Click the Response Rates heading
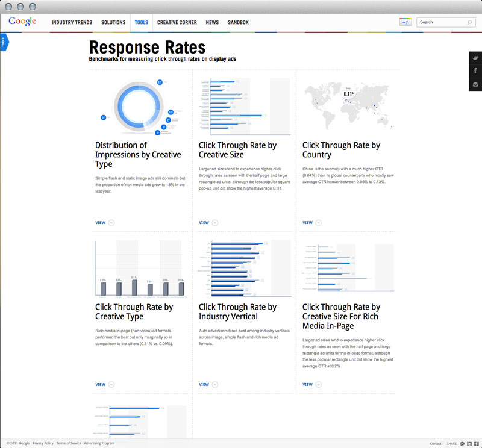 click(147, 48)
